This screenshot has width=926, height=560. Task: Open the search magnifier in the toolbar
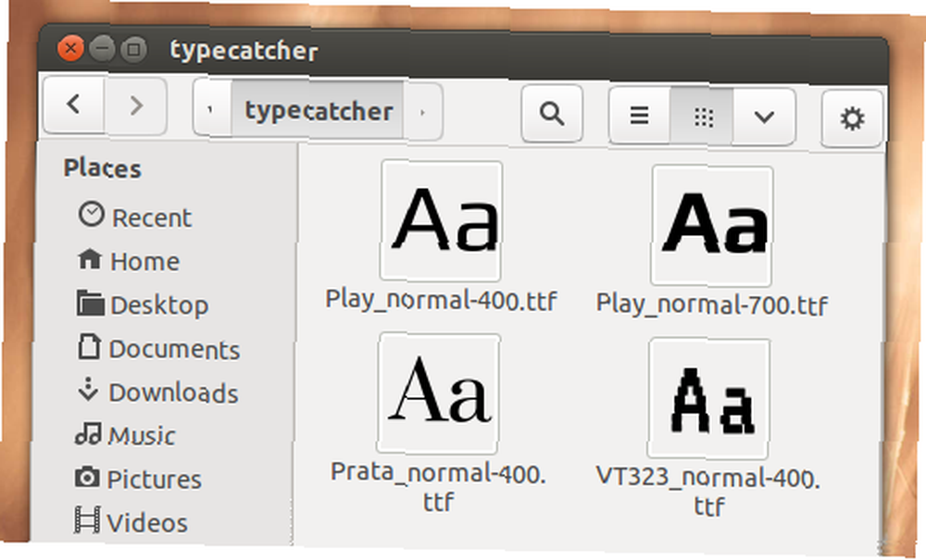tap(552, 113)
